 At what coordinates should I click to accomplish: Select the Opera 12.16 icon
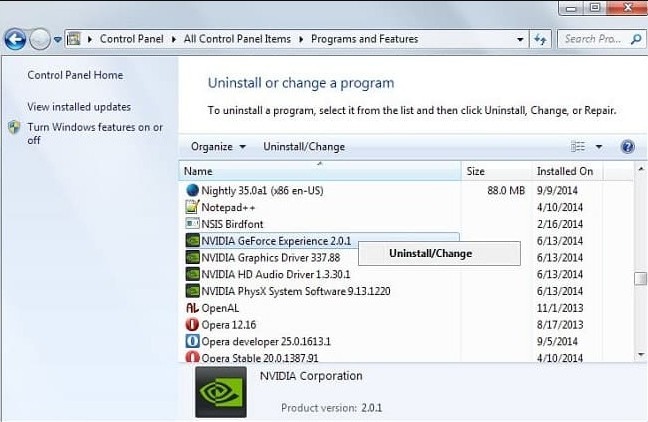click(193, 325)
